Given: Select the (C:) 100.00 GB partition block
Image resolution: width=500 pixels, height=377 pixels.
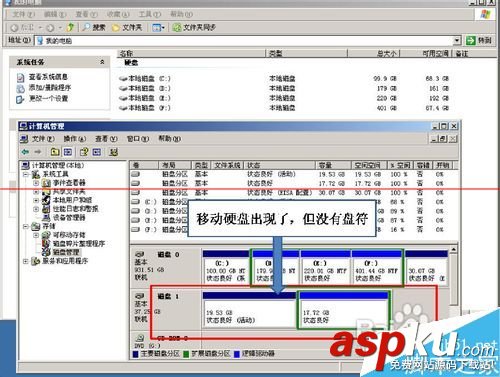Looking at the screenshot, I should coord(226,268).
